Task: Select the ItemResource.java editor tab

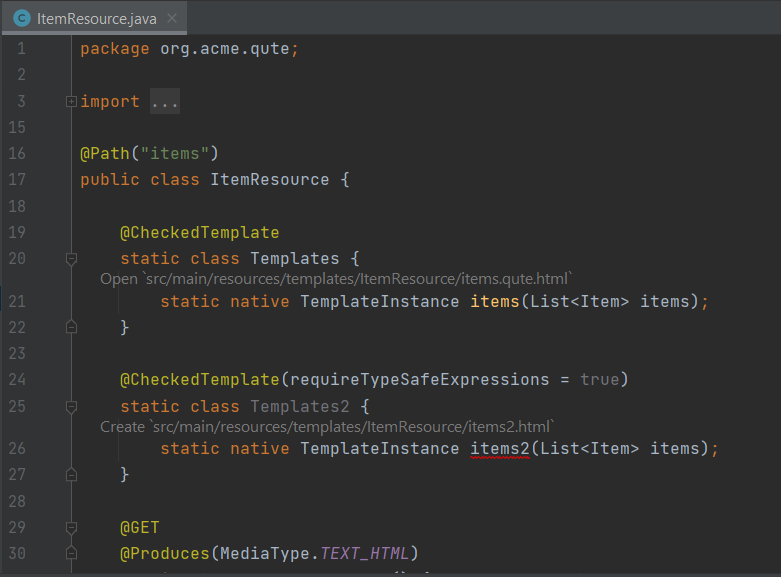Action: 95,18
